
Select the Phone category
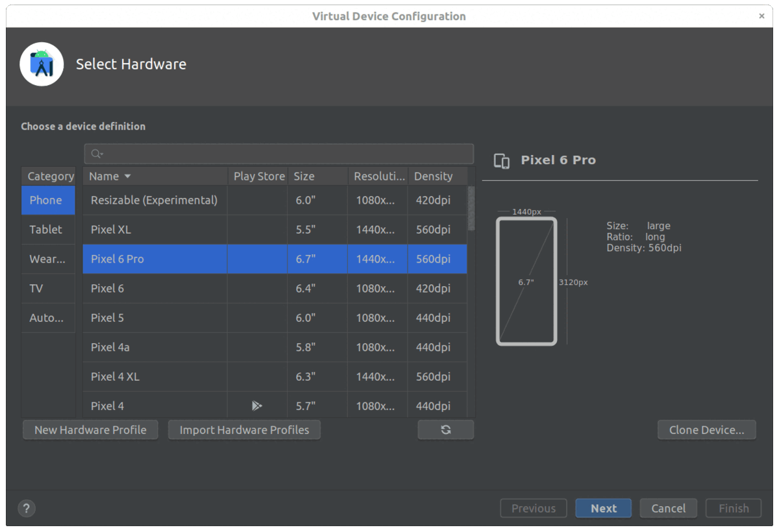48,200
